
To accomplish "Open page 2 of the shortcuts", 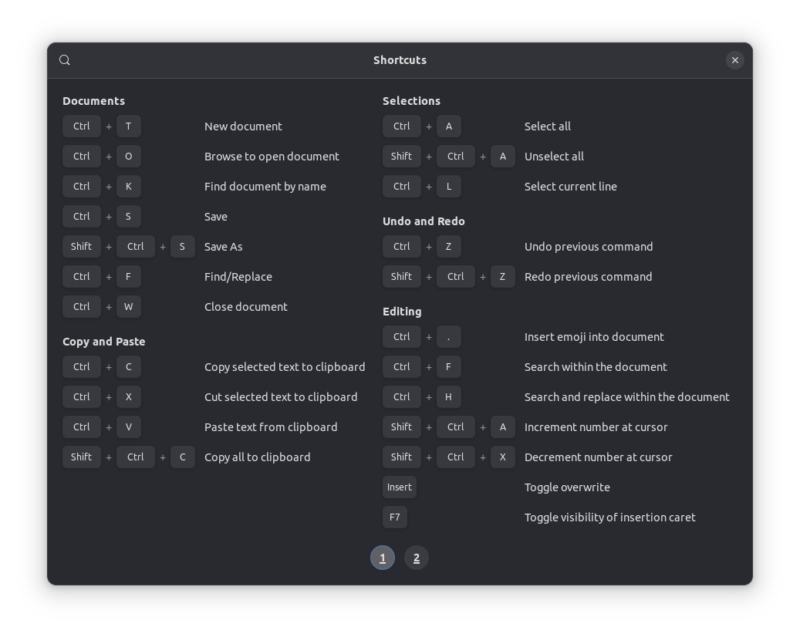I will 418,557.
